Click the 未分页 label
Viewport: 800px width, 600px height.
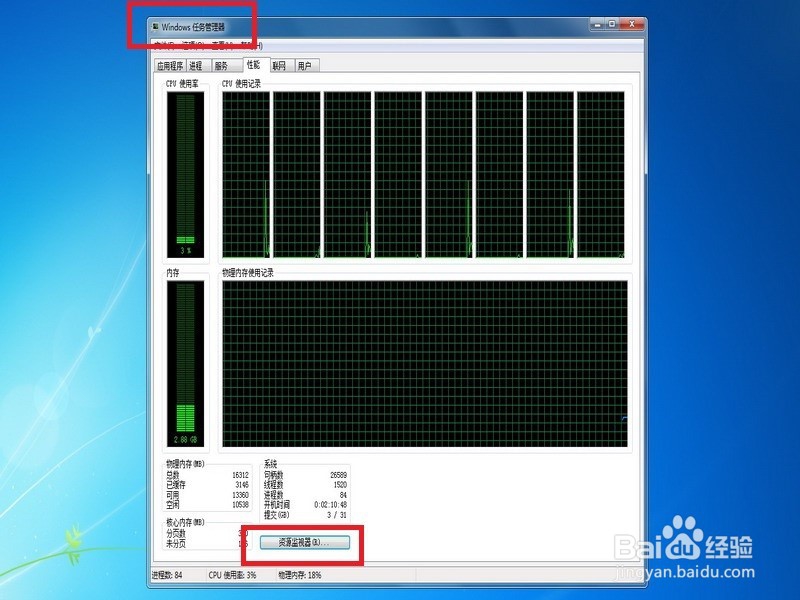[x=176, y=543]
